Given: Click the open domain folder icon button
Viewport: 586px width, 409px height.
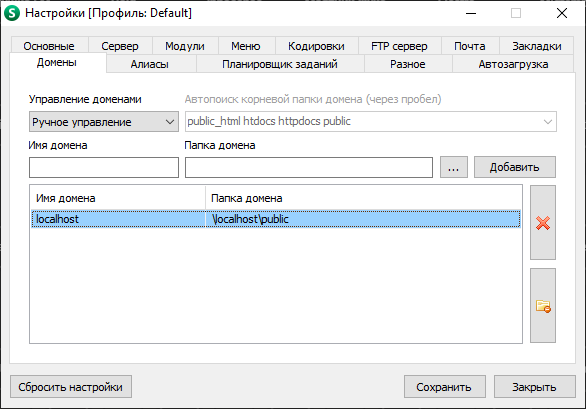Looking at the screenshot, I should pos(543,305).
